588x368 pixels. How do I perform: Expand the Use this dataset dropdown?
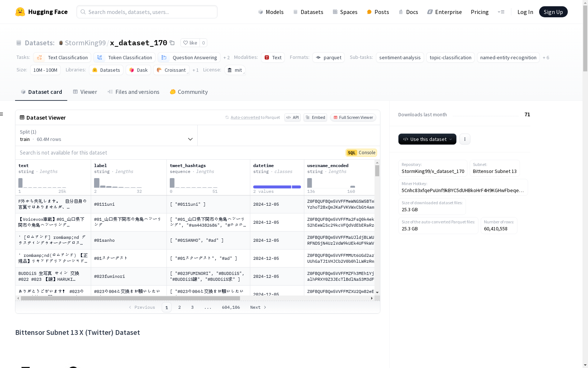[x=427, y=139]
